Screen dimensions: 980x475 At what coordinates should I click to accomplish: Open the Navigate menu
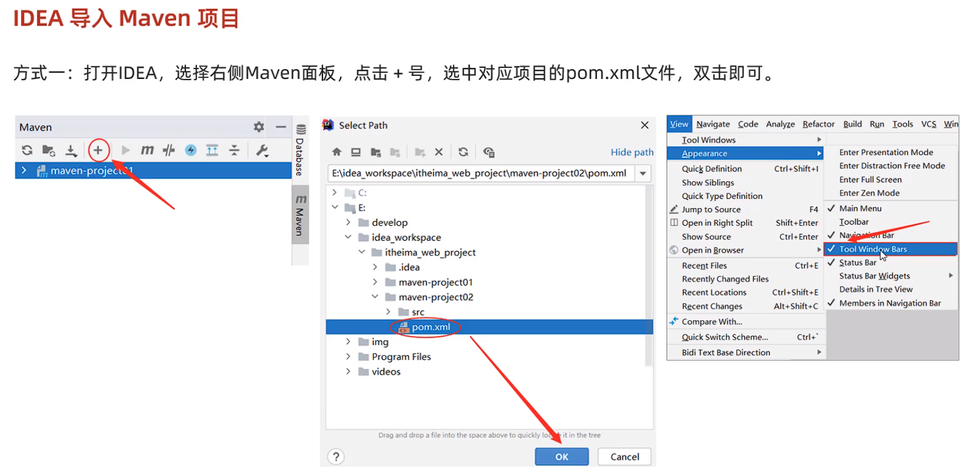(x=713, y=124)
